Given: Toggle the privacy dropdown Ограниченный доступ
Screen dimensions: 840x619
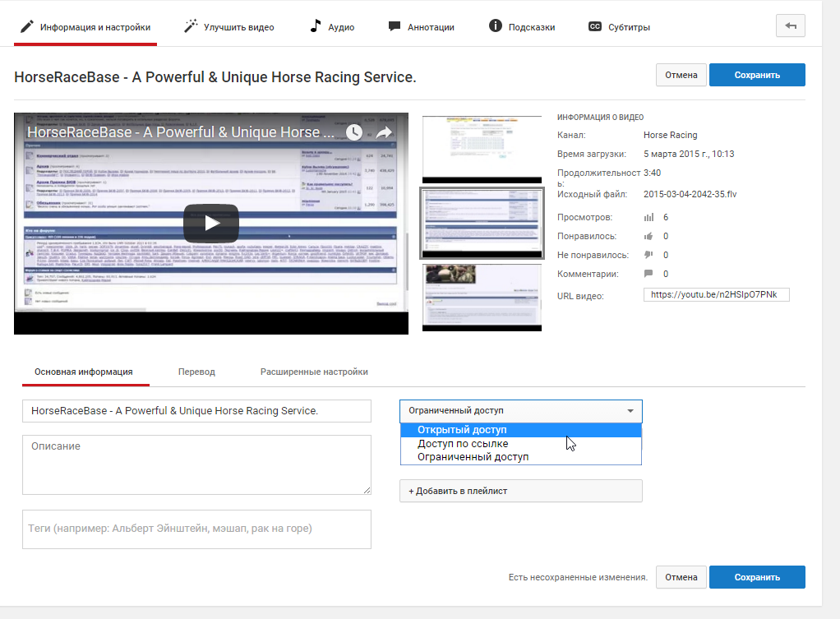Looking at the screenshot, I should click(x=521, y=411).
